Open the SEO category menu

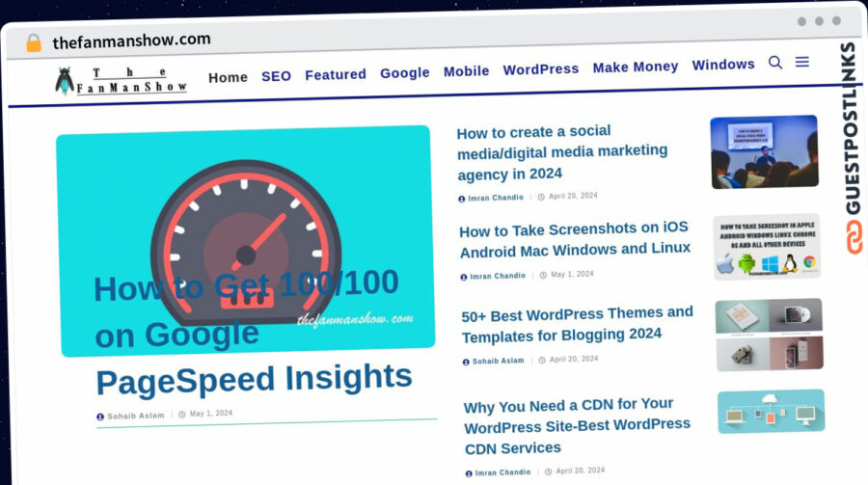tap(276, 76)
